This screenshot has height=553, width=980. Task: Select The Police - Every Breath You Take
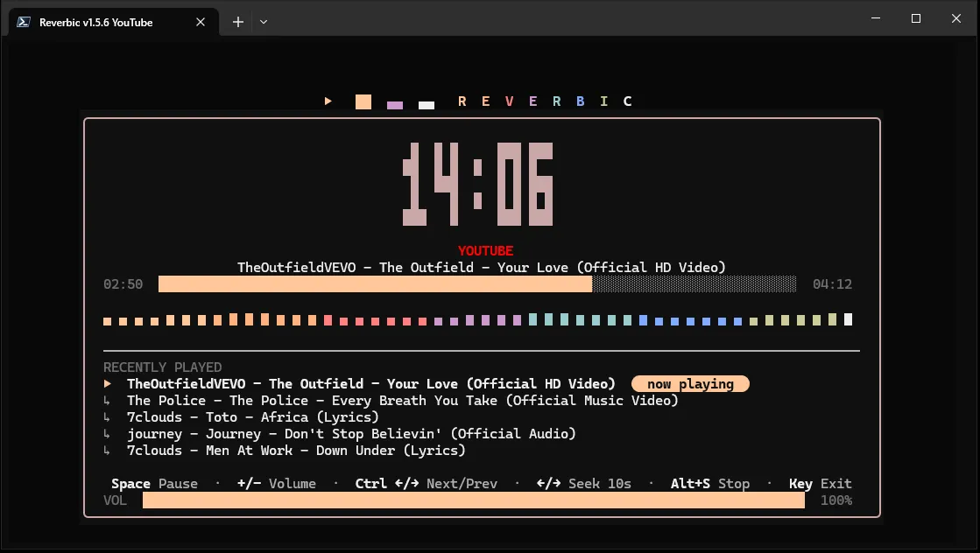tap(403, 401)
